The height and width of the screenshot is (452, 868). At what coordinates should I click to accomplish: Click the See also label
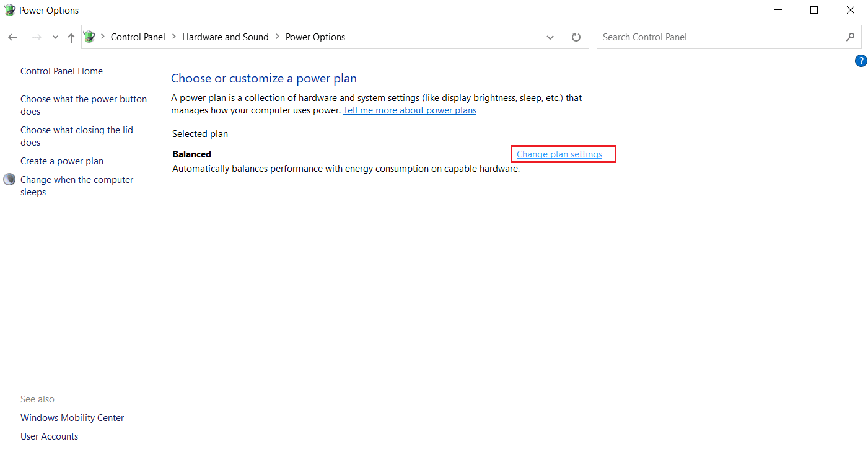click(x=37, y=399)
